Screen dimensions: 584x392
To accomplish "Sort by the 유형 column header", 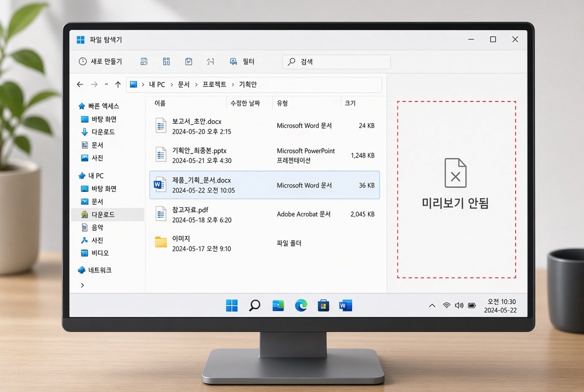I will coord(282,103).
